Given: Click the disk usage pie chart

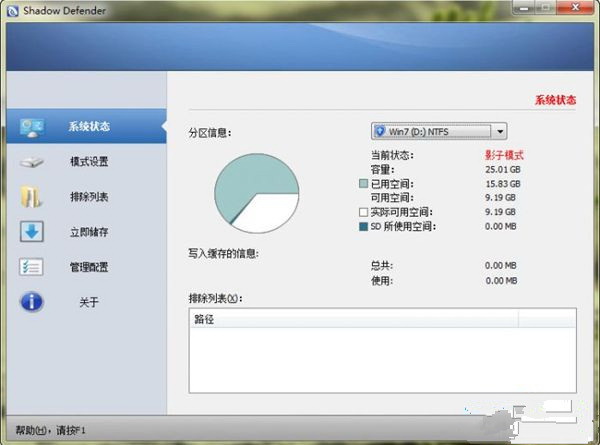Looking at the screenshot, I should pyautogui.click(x=256, y=193).
